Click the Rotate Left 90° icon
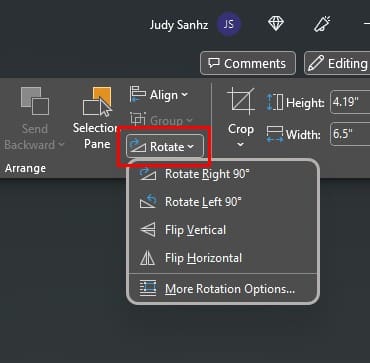 click(x=148, y=202)
